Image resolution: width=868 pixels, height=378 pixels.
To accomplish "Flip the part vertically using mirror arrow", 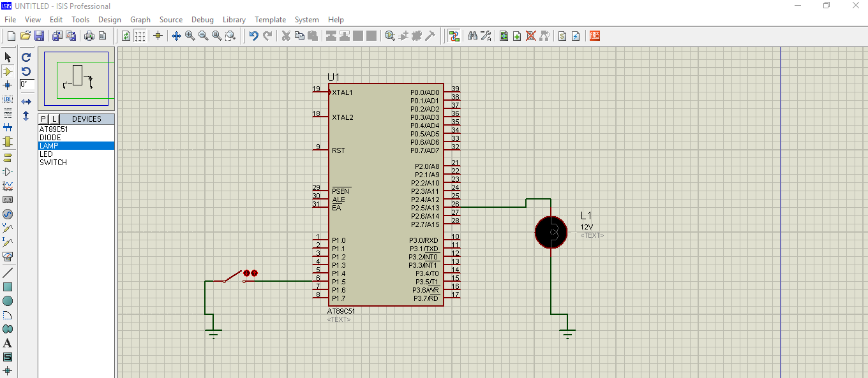I will pyautogui.click(x=26, y=115).
